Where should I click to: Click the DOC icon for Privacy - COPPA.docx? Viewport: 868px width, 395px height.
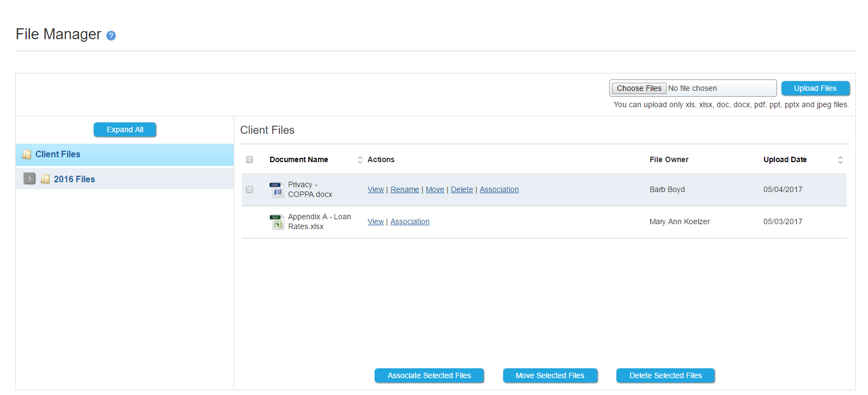coord(277,189)
